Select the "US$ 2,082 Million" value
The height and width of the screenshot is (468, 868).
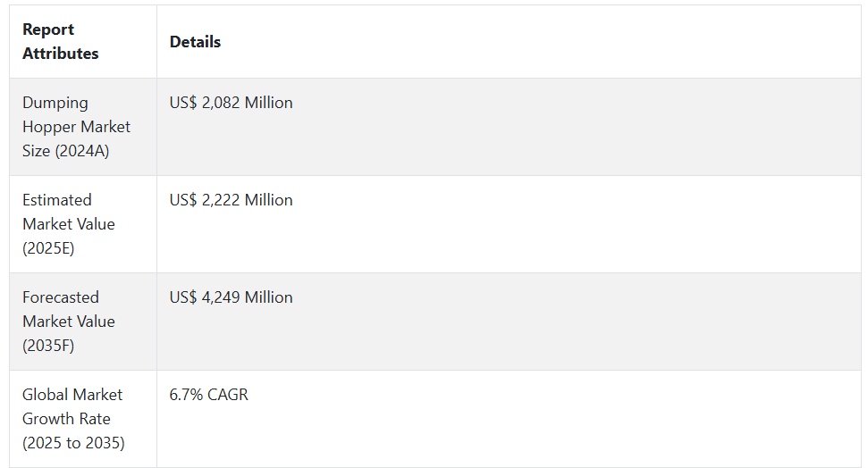pyautogui.click(x=231, y=103)
